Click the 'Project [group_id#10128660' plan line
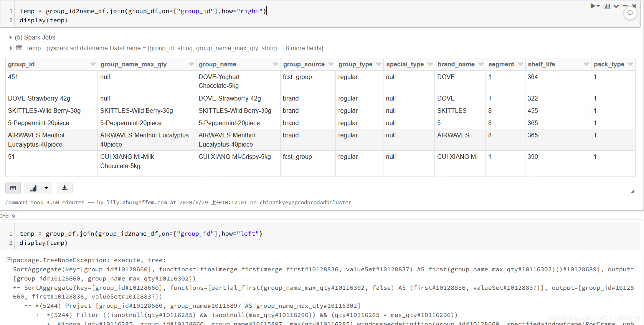Image resolution: width=644 pixels, height=325 pixels. (x=192, y=306)
